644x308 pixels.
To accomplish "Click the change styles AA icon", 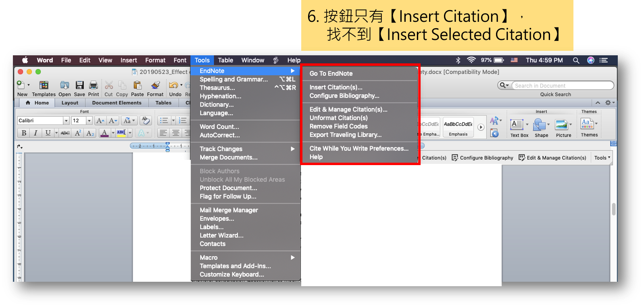I will click(494, 120).
